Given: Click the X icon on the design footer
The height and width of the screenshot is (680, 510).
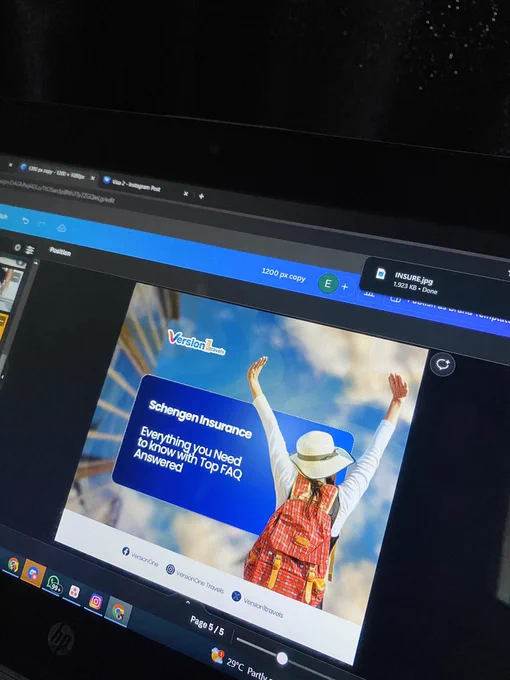Looking at the screenshot, I should 236,596.
